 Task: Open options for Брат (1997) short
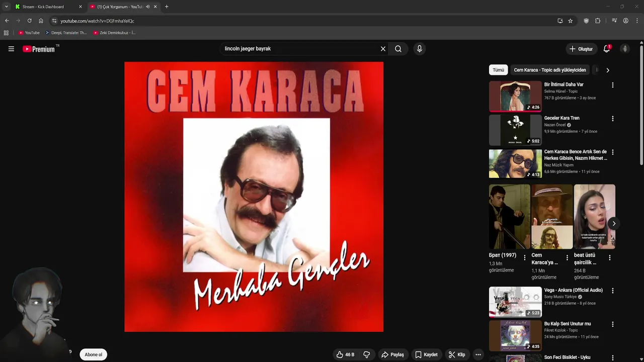[x=524, y=257]
